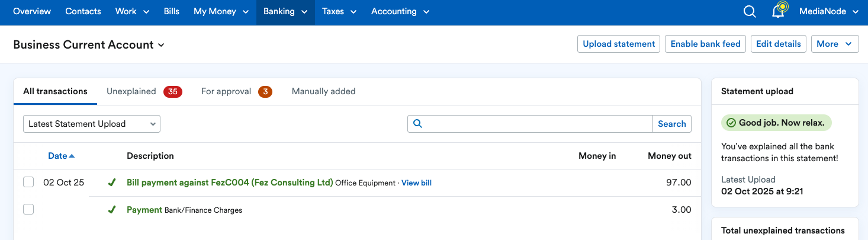The height and width of the screenshot is (240, 868).
Task: Click the 97.00 money out amount
Action: 679,183
